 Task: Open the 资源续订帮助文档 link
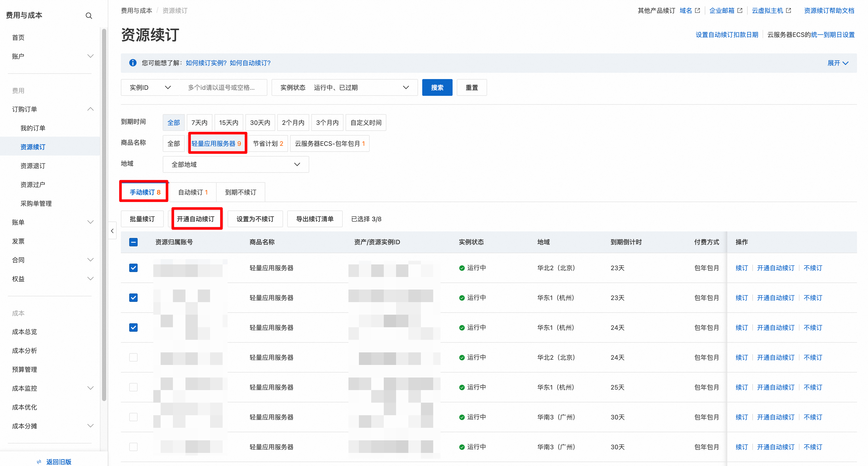[x=829, y=10]
